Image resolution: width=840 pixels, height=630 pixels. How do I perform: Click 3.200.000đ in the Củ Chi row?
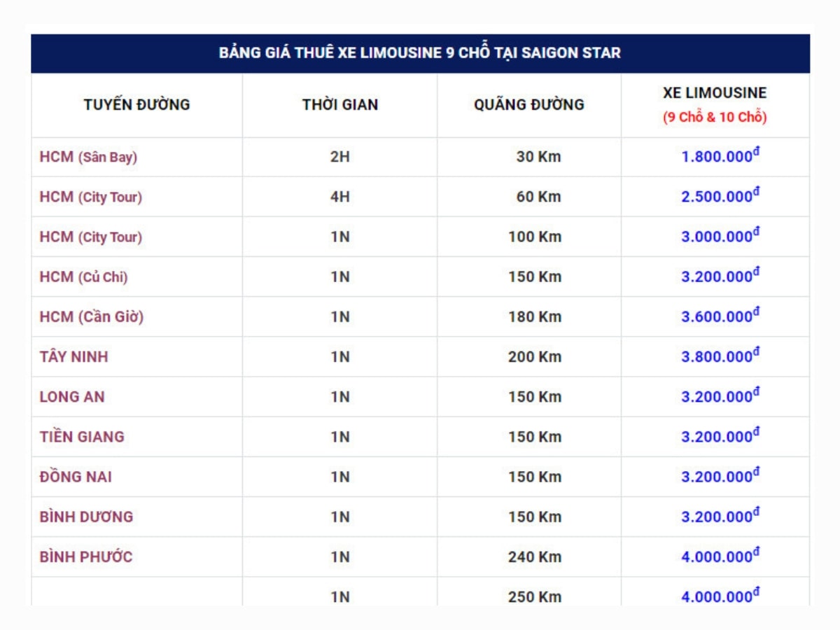coord(720,276)
